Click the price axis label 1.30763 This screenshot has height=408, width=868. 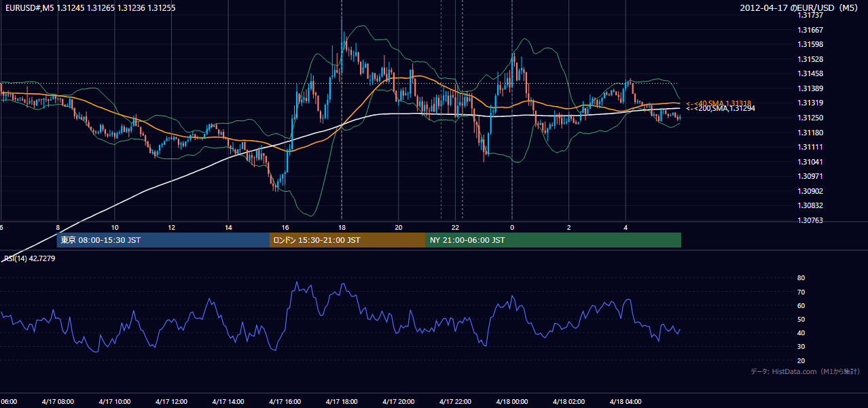[810, 220]
